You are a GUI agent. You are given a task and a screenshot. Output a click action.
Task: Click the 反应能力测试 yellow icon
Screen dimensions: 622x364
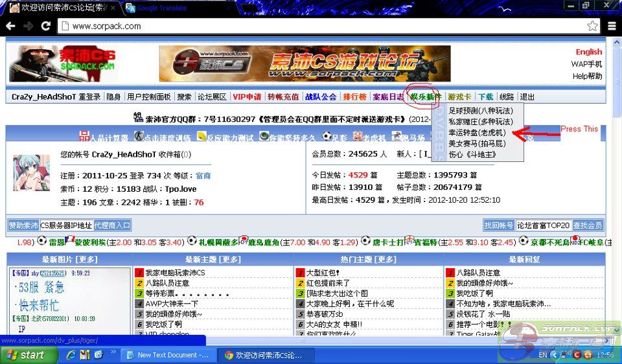(202, 136)
